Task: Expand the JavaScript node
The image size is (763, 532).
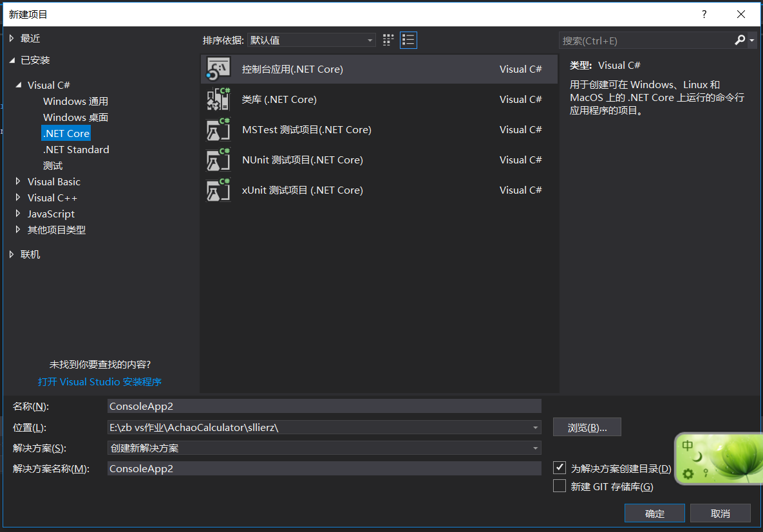Action: 18,213
